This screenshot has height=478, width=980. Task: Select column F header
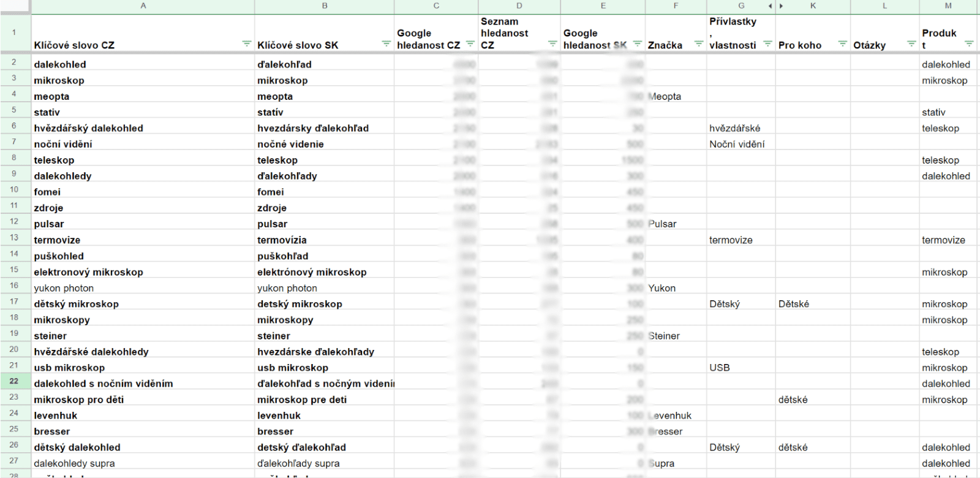[676, 6]
